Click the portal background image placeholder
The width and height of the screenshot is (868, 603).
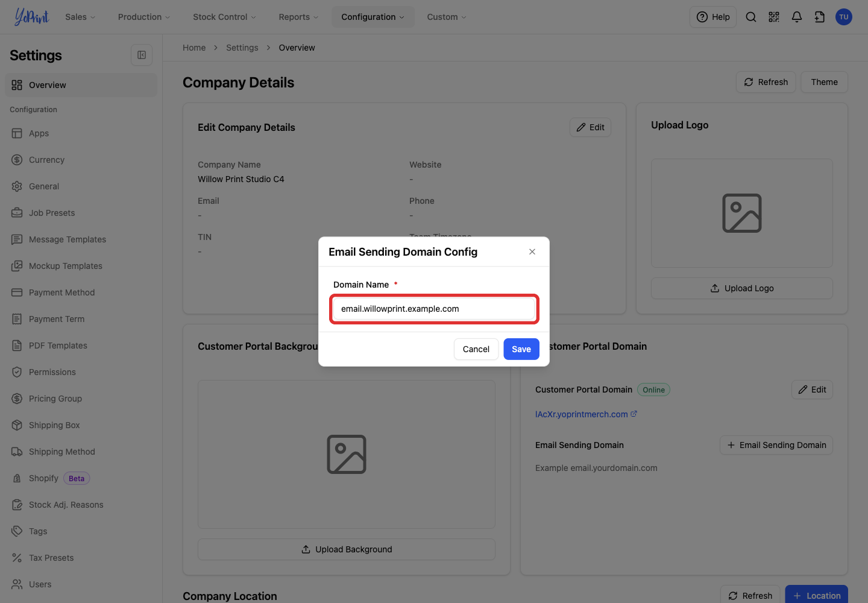[347, 454]
